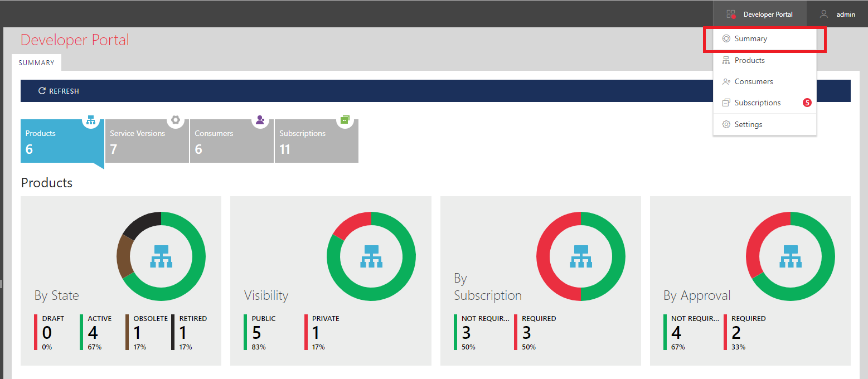Select the Products count tile
This screenshot has height=379, width=868.
coord(62,141)
